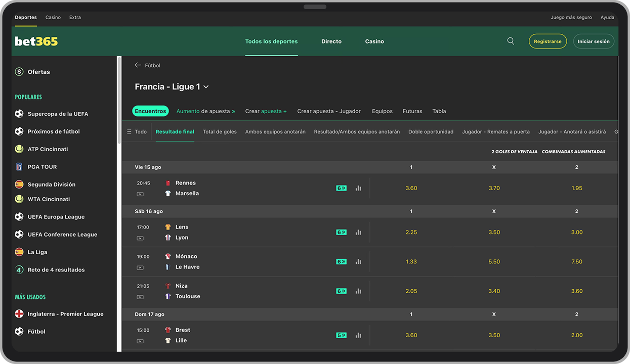Open the Aumento de apuesta tab

point(206,111)
